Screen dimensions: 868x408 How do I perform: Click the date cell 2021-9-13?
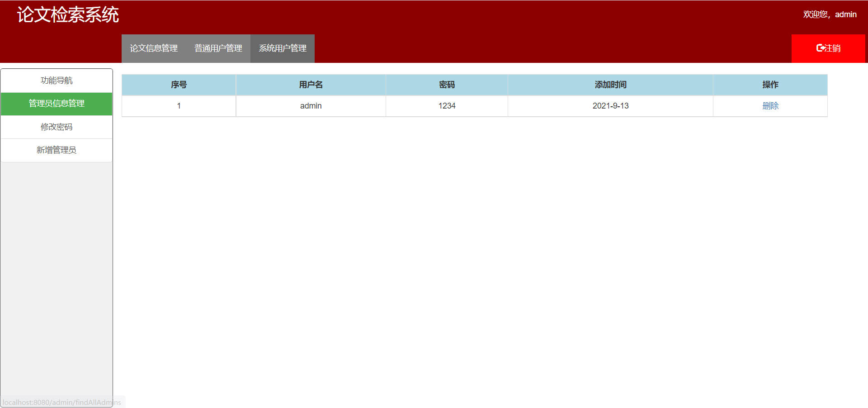(610, 106)
